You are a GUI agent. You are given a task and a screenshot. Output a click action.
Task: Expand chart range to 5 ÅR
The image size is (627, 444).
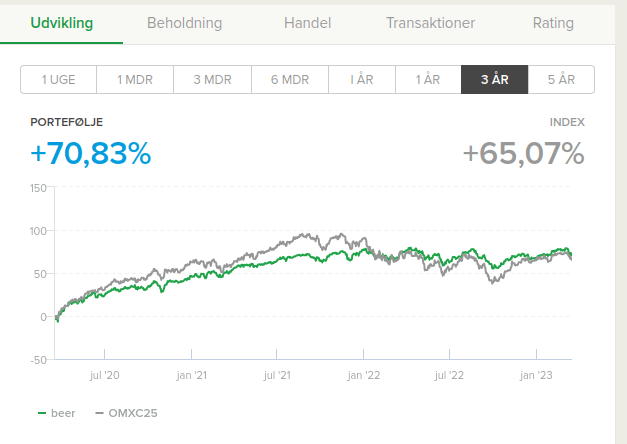(561, 80)
